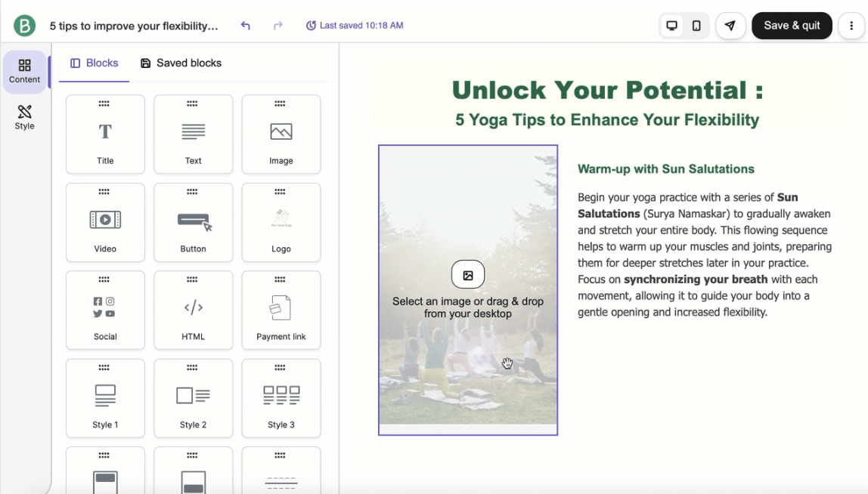Open the Style sidebar panel
868x494 pixels.
pyautogui.click(x=24, y=117)
